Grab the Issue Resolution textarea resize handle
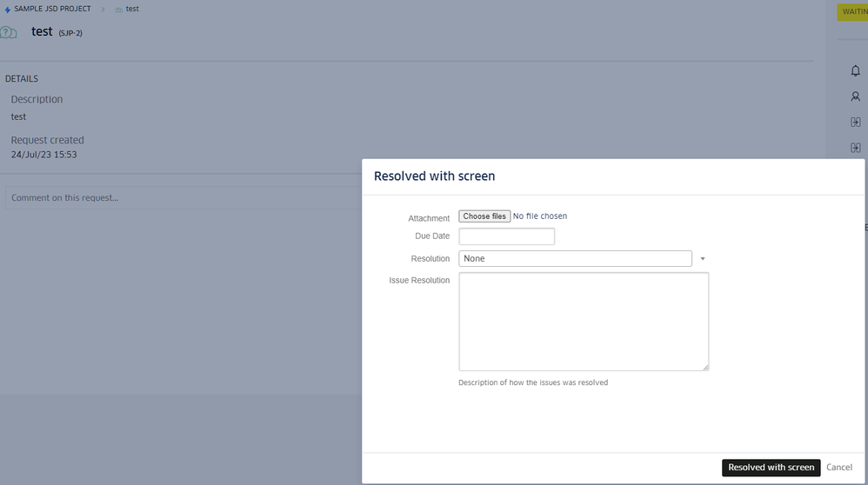 [x=706, y=367]
